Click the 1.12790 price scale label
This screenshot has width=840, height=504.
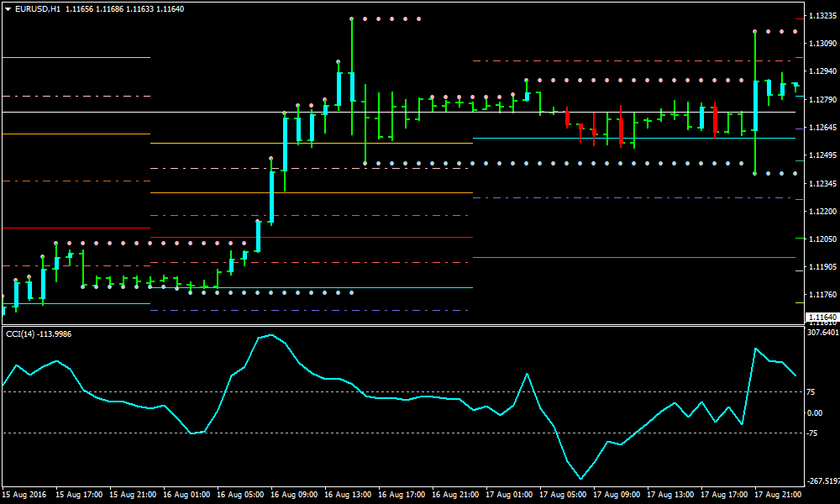click(x=820, y=100)
